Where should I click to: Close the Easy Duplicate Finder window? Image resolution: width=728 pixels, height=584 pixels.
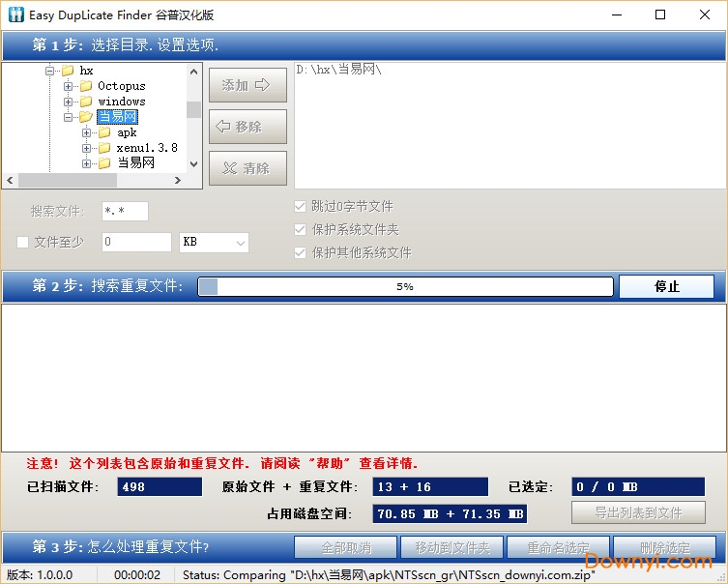point(705,15)
